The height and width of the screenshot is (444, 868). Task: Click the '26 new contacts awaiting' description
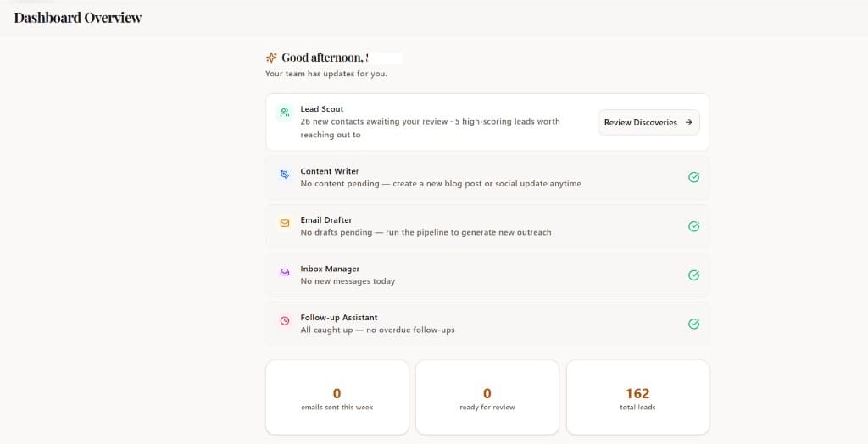click(x=430, y=128)
